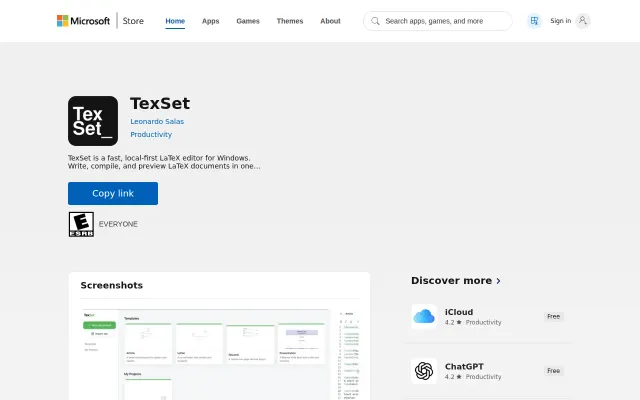
Task: Click the iCloud cloud icon
Action: pyautogui.click(x=424, y=316)
